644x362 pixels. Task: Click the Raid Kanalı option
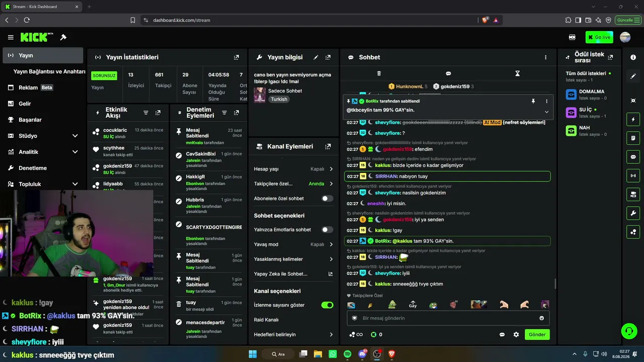[294, 320]
